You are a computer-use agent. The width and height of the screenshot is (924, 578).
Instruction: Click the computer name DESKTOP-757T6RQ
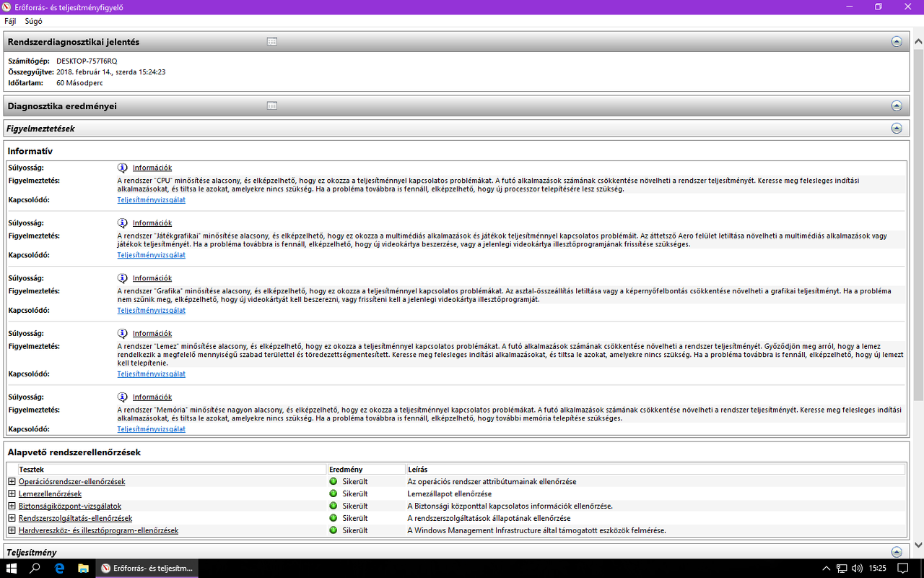pyautogui.click(x=87, y=61)
